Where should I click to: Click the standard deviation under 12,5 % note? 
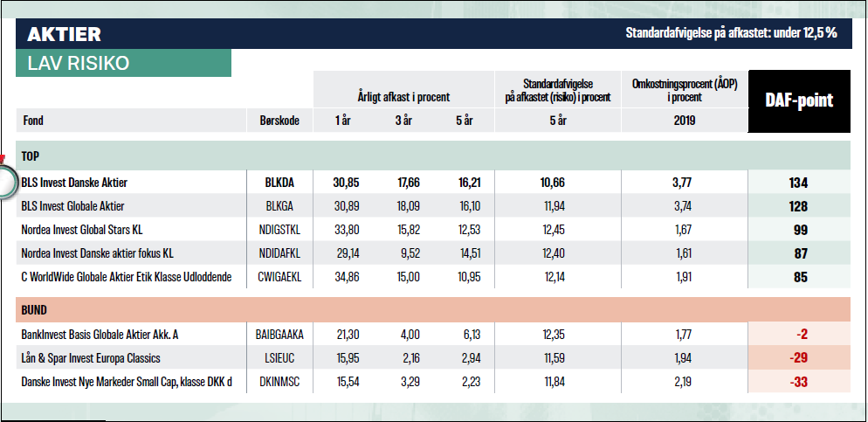731,33
